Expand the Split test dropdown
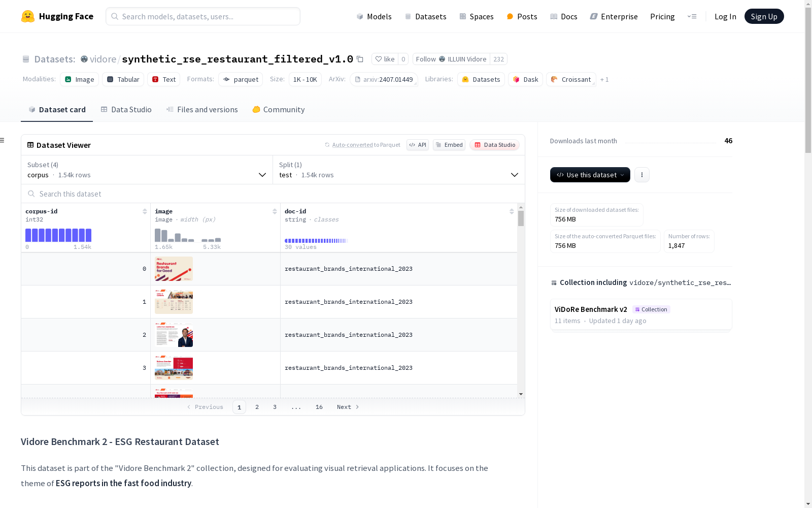The image size is (812, 508). (399, 170)
